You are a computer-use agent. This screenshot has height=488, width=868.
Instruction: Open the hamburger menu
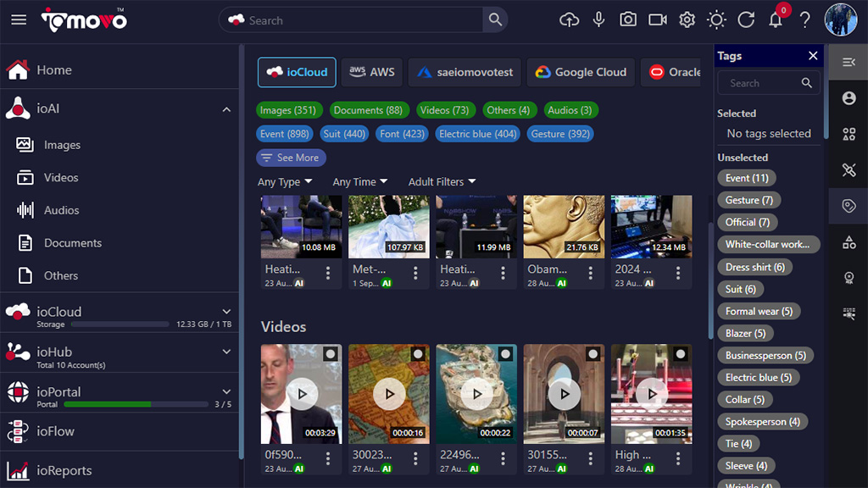(x=19, y=20)
